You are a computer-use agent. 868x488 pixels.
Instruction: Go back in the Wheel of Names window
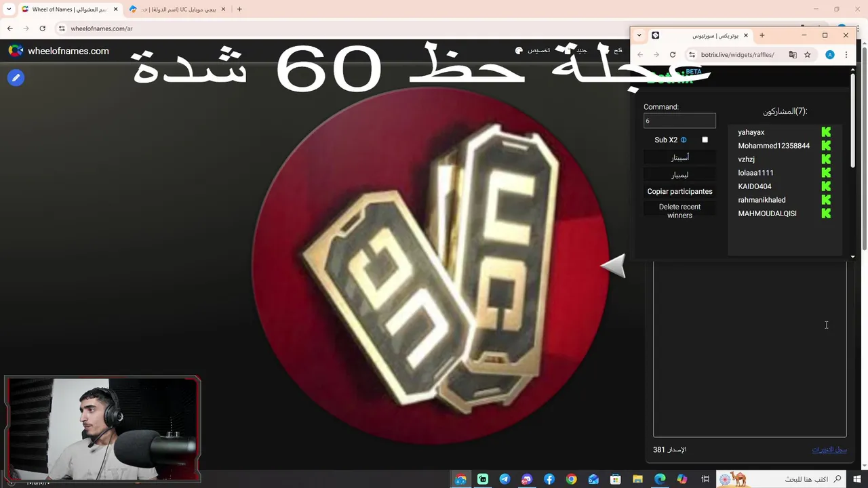tap(10, 28)
